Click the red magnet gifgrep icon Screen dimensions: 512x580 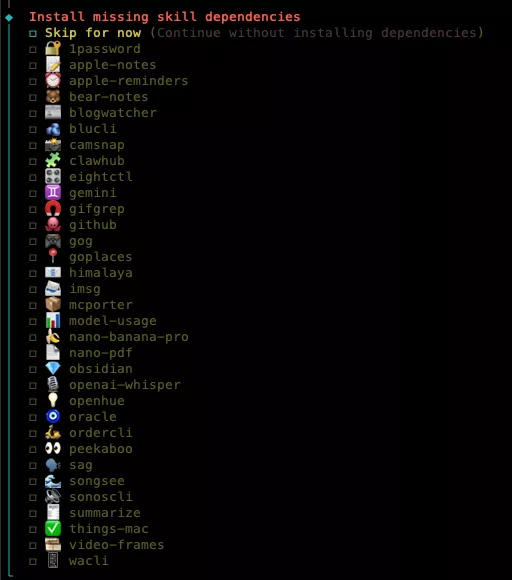[x=53, y=209]
